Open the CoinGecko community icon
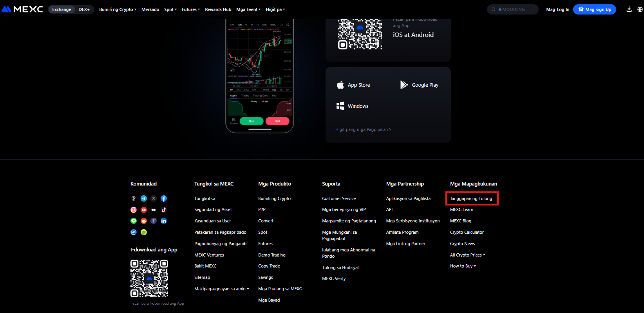644x313 pixels. click(x=144, y=232)
